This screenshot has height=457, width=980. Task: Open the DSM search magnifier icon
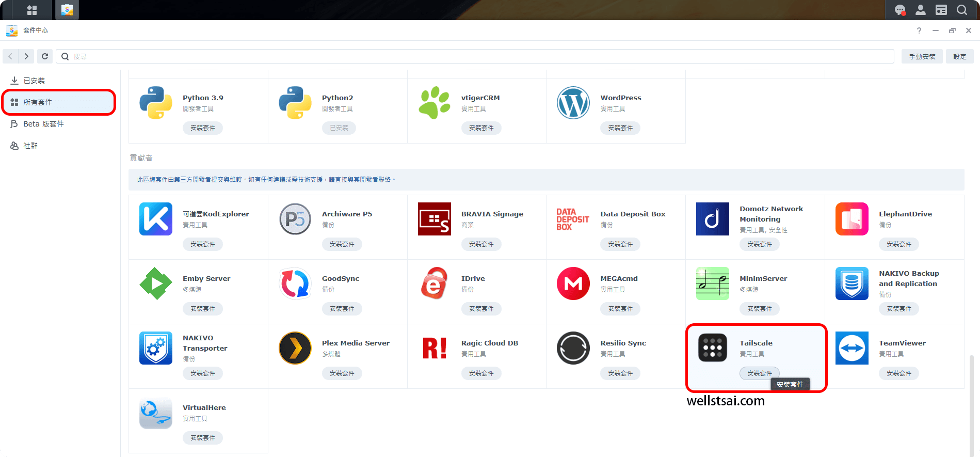[962, 10]
